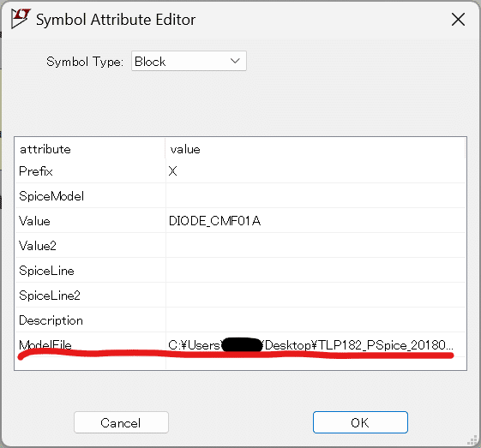This screenshot has width=481, height=448.
Task: Open the Symbol Type dropdown
Action: (189, 62)
